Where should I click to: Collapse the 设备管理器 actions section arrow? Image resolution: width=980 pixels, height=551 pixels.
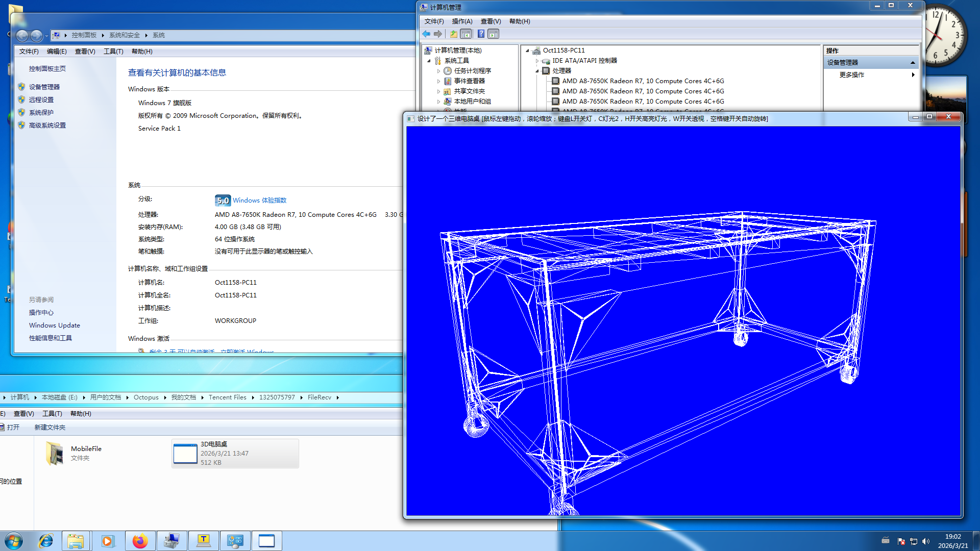(913, 63)
